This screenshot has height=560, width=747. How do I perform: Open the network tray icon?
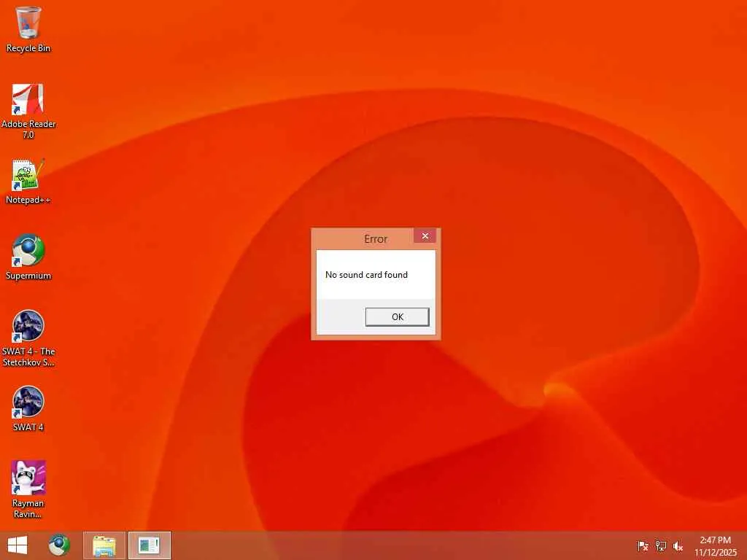(x=660, y=546)
